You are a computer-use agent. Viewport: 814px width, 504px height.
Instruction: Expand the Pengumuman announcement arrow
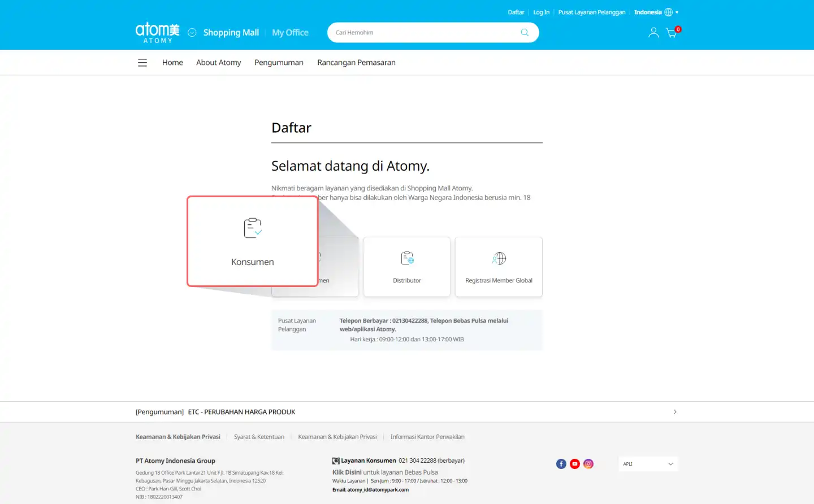coord(675,412)
